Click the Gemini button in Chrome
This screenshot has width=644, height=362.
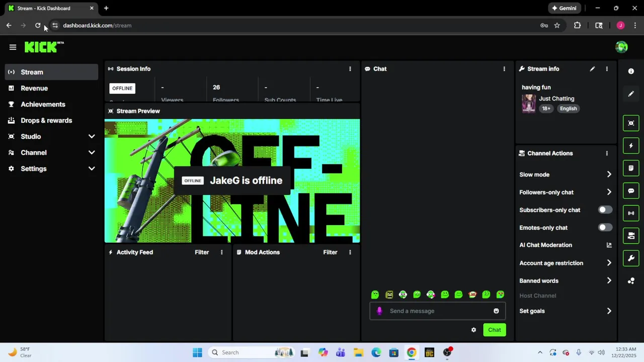pos(564,8)
